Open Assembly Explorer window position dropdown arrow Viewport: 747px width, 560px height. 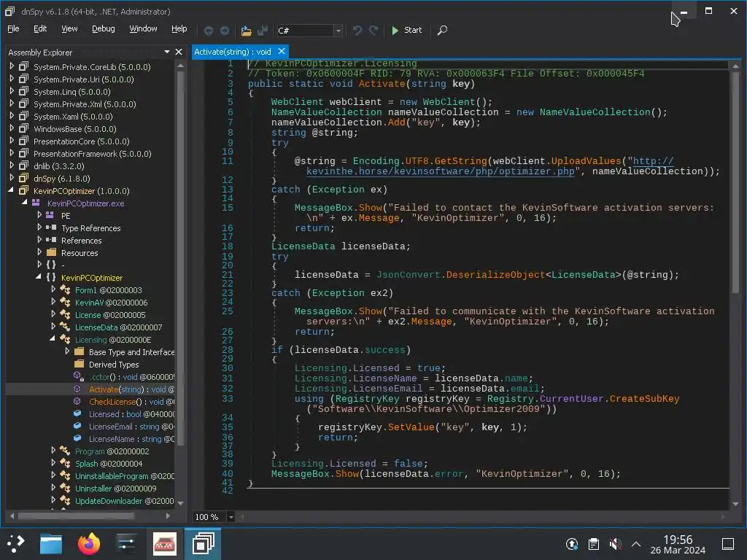point(167,52)
